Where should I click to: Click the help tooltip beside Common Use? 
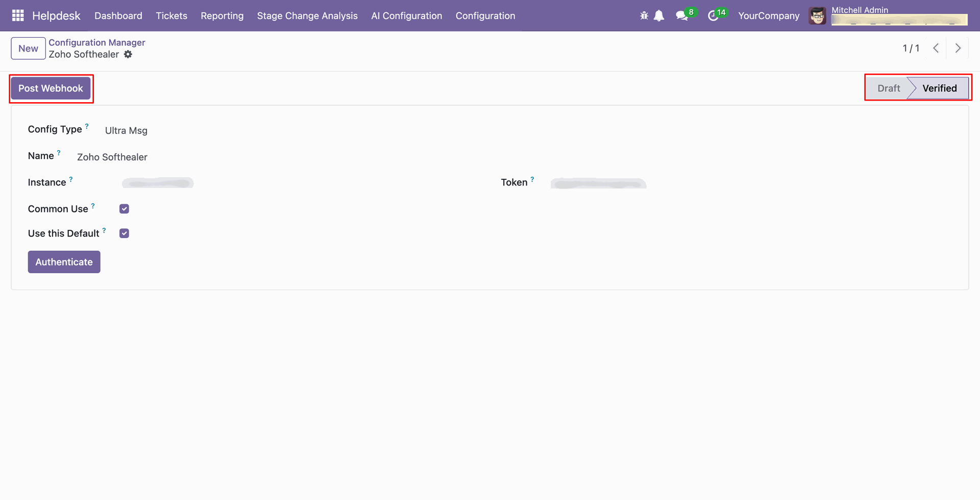pos(93,206)
